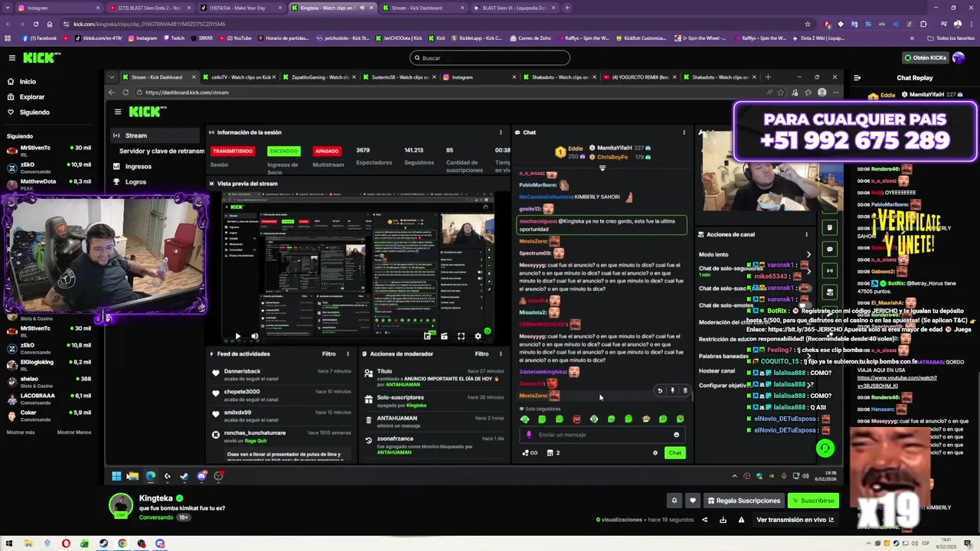Click the reply arrow icon in chat
The height and width of the screenshot is (551, 980).
660,391
